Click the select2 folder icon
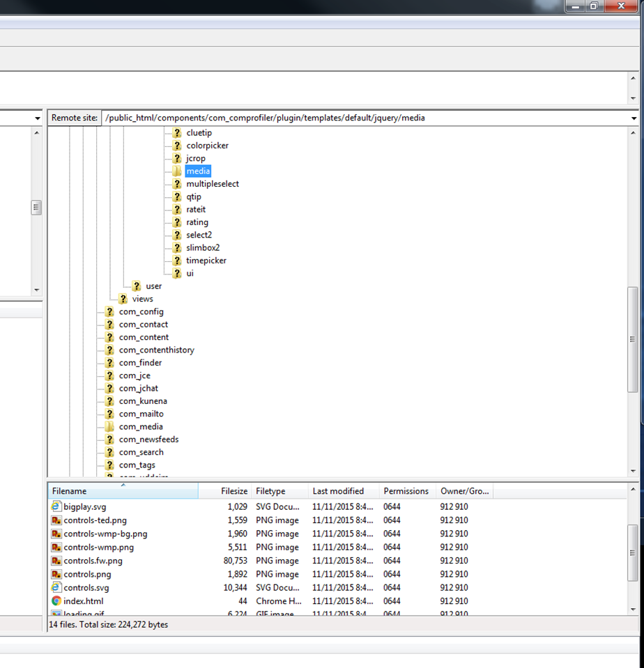This screenshot has width=644, height=668. [x=177, y=235]
